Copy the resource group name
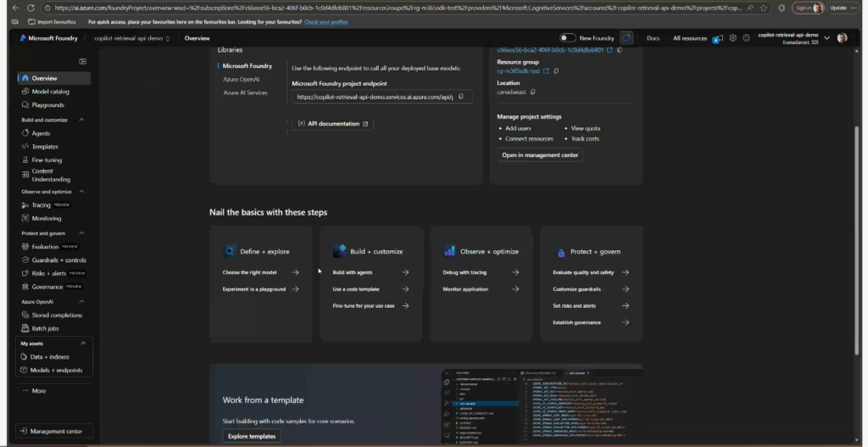Screen dimensions: 868x447 [558, 71]
